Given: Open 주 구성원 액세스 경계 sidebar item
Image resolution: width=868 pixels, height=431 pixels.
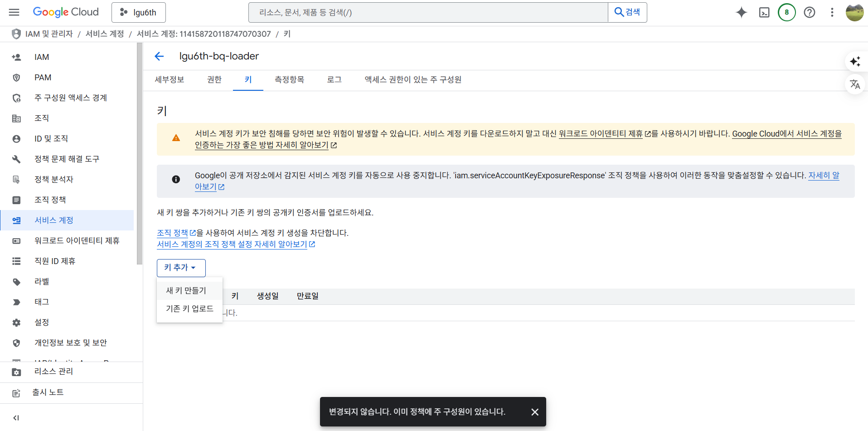Looking at the screenshot, I should click(67, 98).
